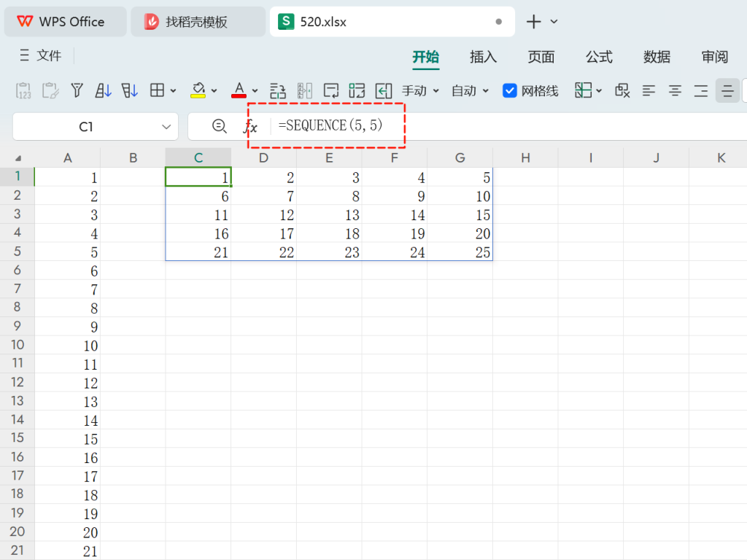This screenshot has width=747, height=560.
Task: Select row 10 header
Action: tap(18, 345)
